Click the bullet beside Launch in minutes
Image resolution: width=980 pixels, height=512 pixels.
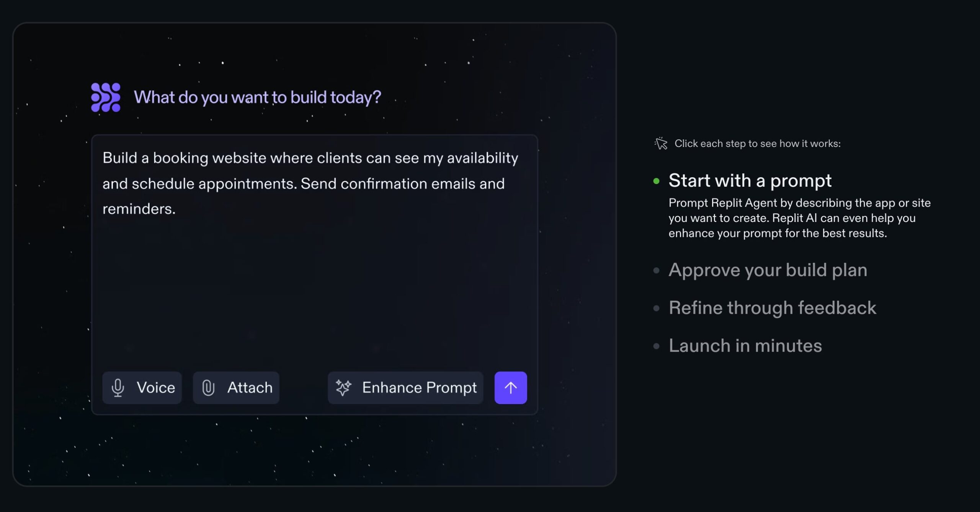point(657,346)
